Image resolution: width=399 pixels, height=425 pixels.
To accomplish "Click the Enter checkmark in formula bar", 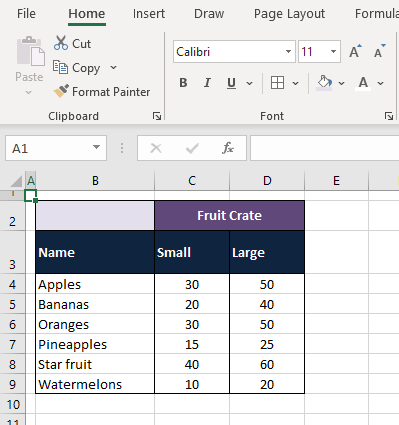I will click(192, 148).
